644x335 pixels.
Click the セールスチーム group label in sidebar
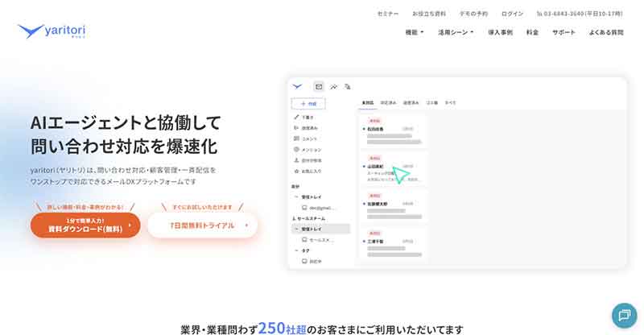point(311,218)
